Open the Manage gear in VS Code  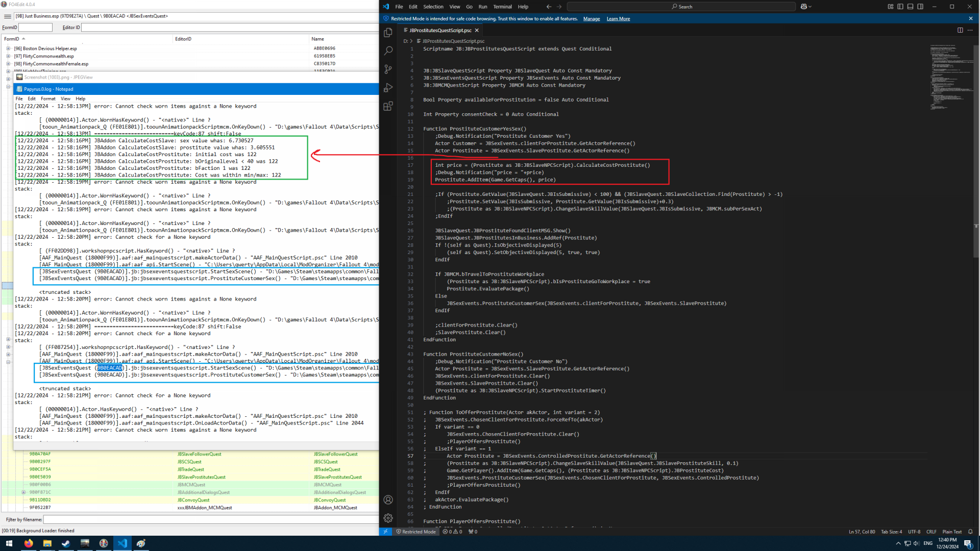pyautogui.click(x=388, y=518)
